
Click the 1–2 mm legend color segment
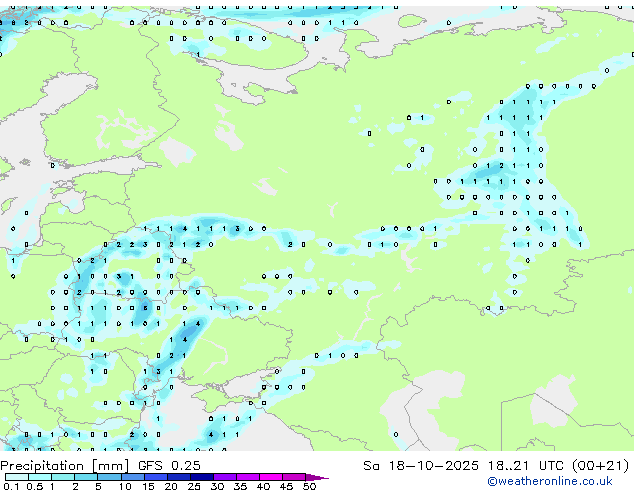click(x=63, y=477)
